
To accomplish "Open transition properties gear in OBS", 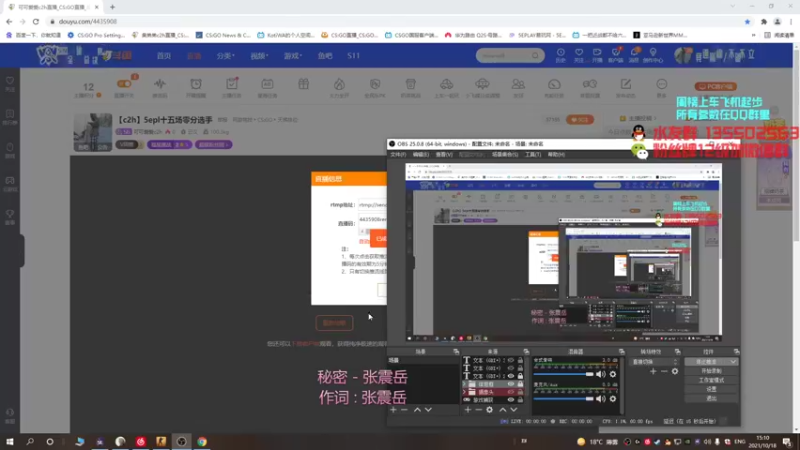I will coord(674,371).
